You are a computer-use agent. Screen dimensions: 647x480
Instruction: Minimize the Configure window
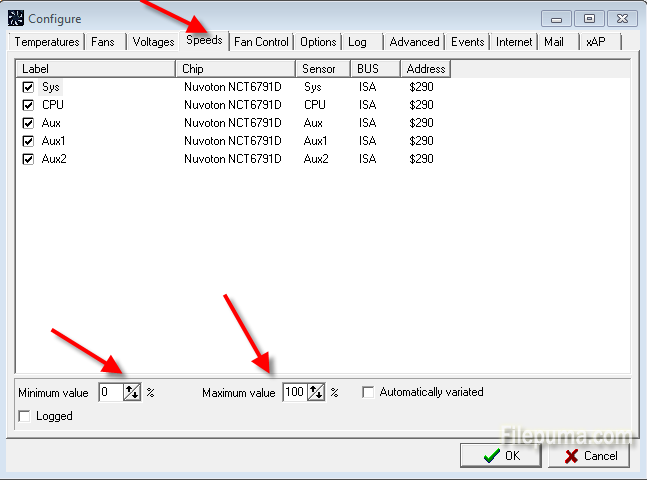coord(556,19)
